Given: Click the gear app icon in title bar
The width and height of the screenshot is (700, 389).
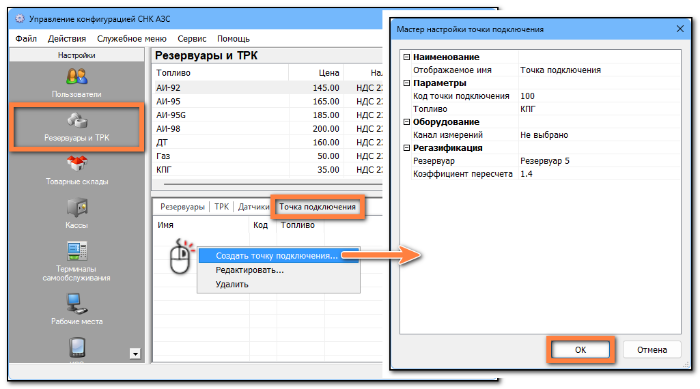Looking at the screenshot, I should (x=20, y=19).
